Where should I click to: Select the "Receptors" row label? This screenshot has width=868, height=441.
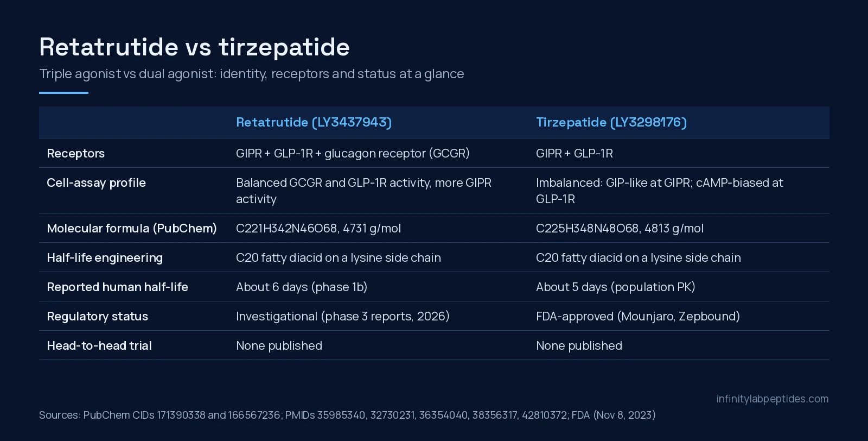(76, 153)
